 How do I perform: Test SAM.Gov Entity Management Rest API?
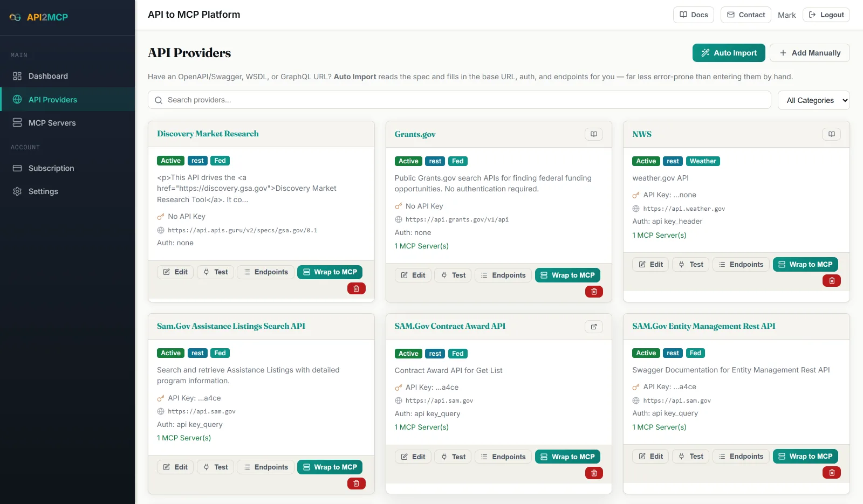click(690, 457)
